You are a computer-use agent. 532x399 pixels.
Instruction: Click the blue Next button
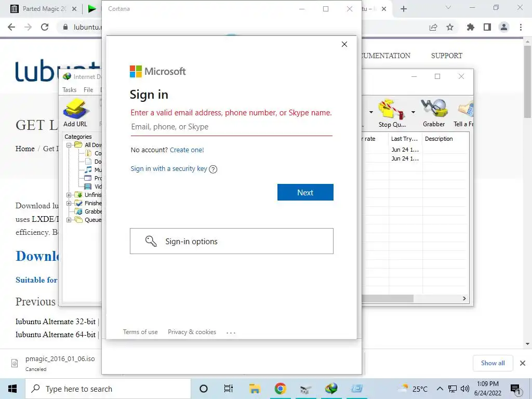tap(305, 192)
